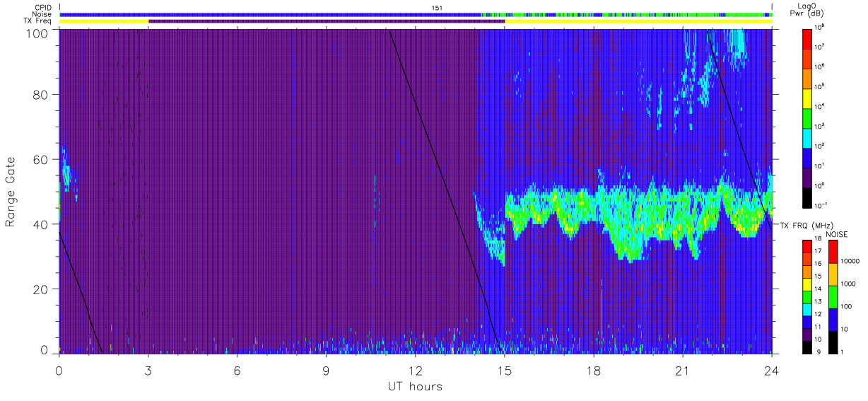Click the 9 tick label on UT hours axis
Screen dimensions: 868x401
(x=327, y=371)
